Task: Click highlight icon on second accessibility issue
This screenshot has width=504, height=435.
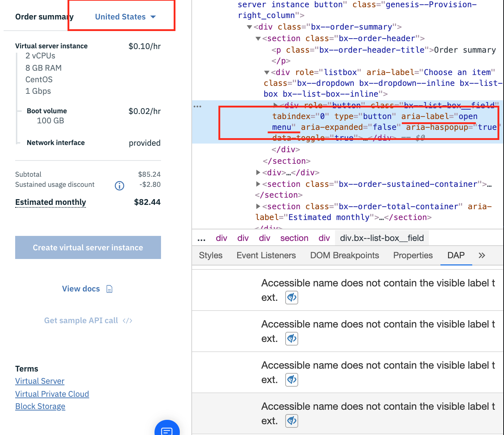Action: (291, 338)
